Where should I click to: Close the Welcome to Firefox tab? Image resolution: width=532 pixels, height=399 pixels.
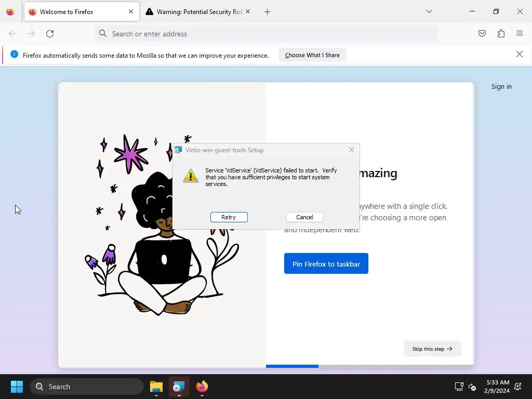click(131, 12)
